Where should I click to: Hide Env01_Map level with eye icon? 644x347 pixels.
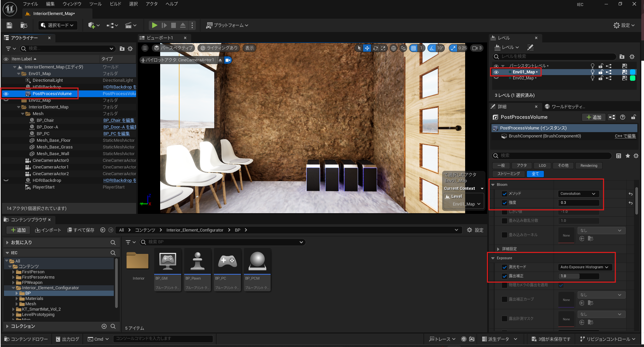(x=496, y=72)
